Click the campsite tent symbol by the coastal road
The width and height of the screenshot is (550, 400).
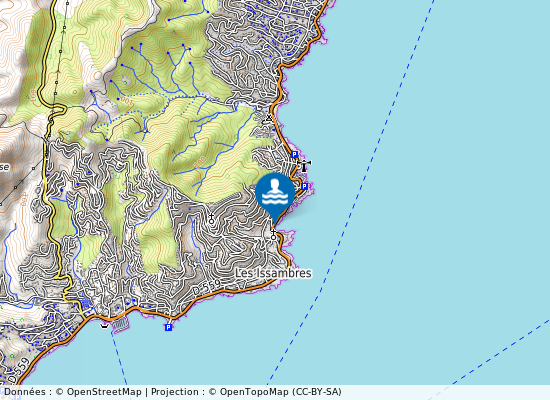269,118
